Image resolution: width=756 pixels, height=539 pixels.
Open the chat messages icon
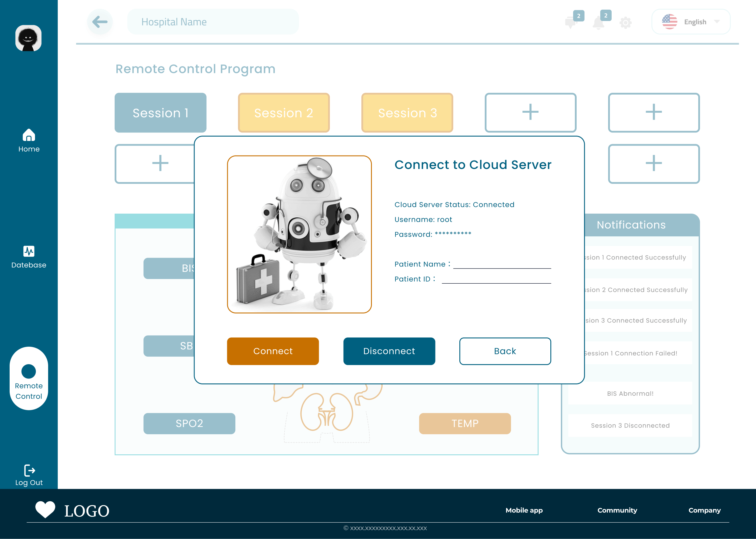571,22
